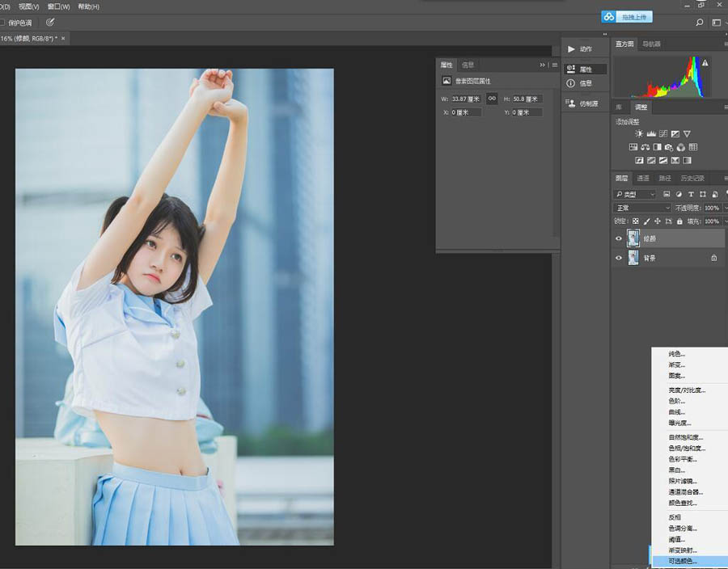Open the layer filter type dropdown (类型)
Viewport: 728px width, 569px height.
[x=635, y=195]
